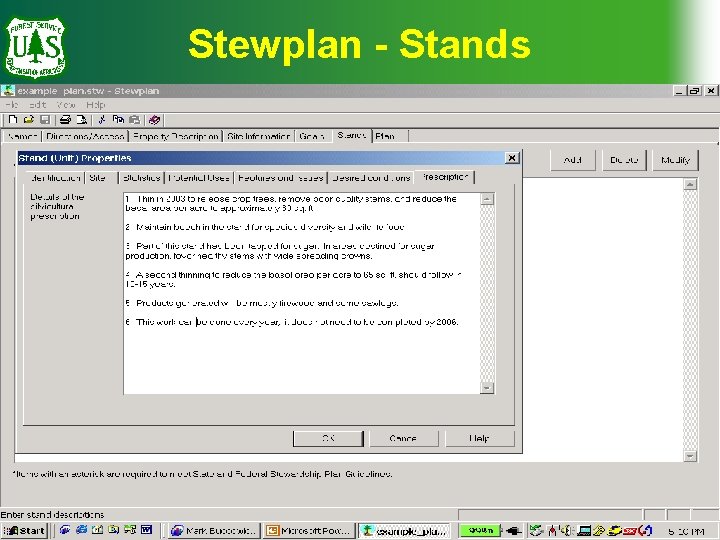The height and width of the screenshot is (540, 720).
Task: Click the Internet Explorer quick launch icon
Action: 81,530
